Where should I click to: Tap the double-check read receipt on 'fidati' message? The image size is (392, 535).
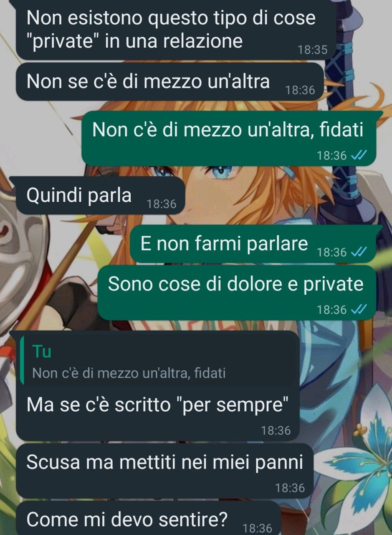tap(359, 155)
